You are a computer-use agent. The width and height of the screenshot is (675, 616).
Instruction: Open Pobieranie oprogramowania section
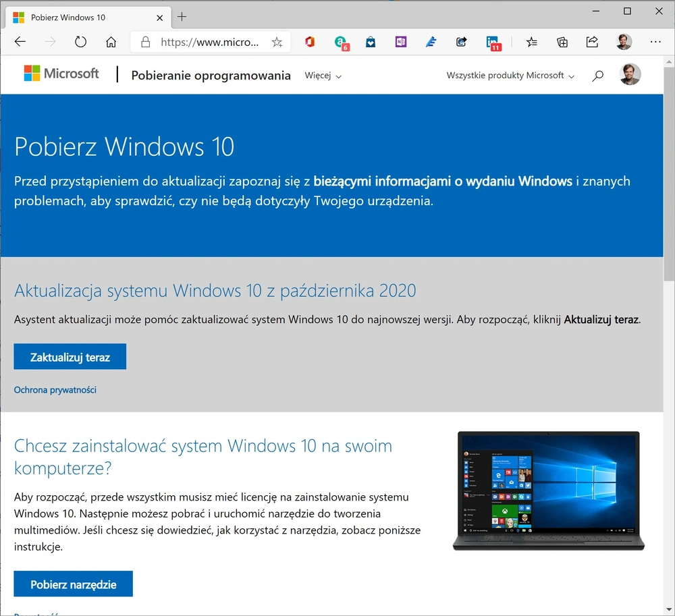click(211, 76)
